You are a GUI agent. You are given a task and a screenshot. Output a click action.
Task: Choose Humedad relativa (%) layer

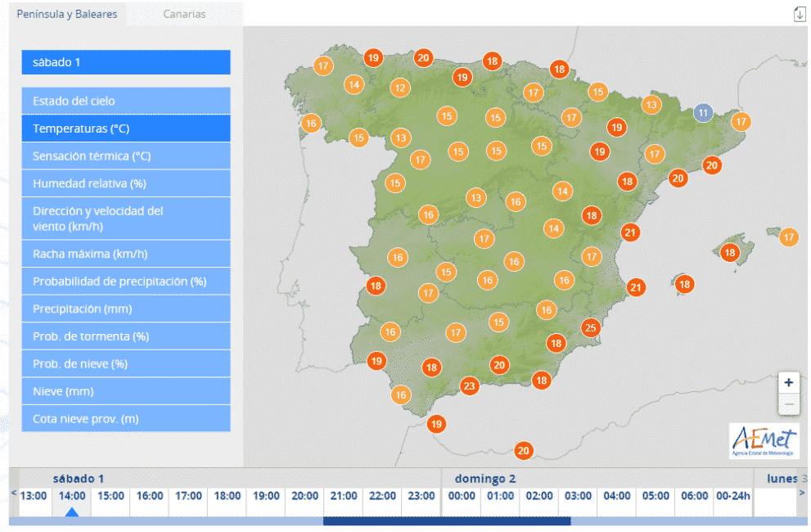(126, 183)
